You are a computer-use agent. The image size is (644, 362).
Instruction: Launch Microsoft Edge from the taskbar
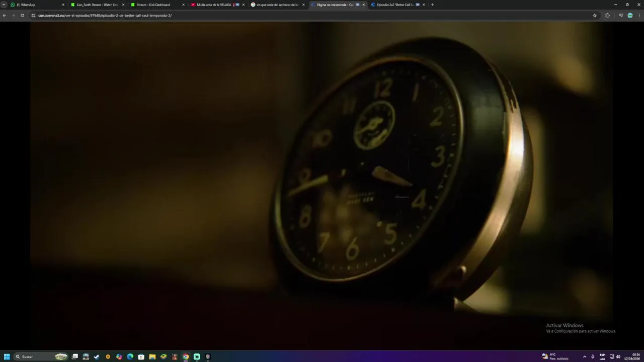pyautogui.click(x=130, y=356)
